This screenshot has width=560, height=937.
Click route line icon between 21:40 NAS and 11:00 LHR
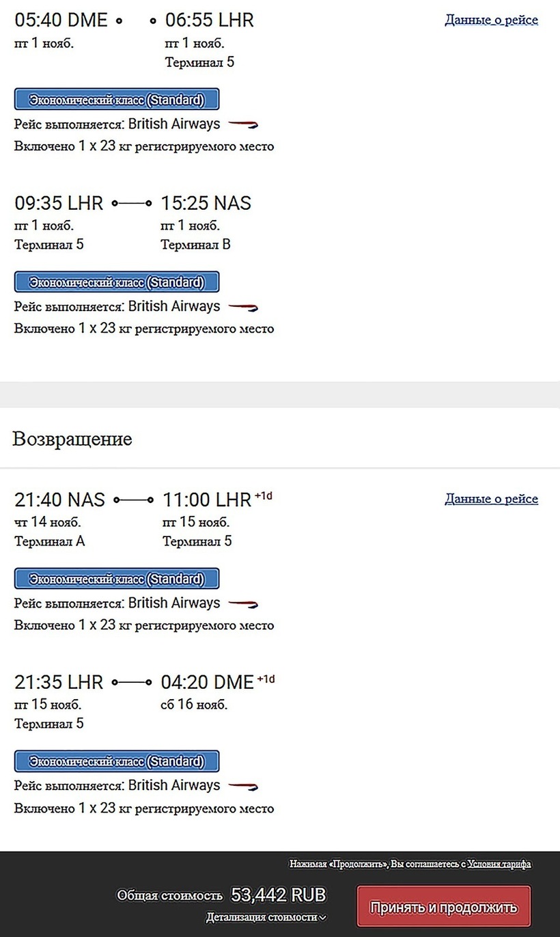point(133,500)
